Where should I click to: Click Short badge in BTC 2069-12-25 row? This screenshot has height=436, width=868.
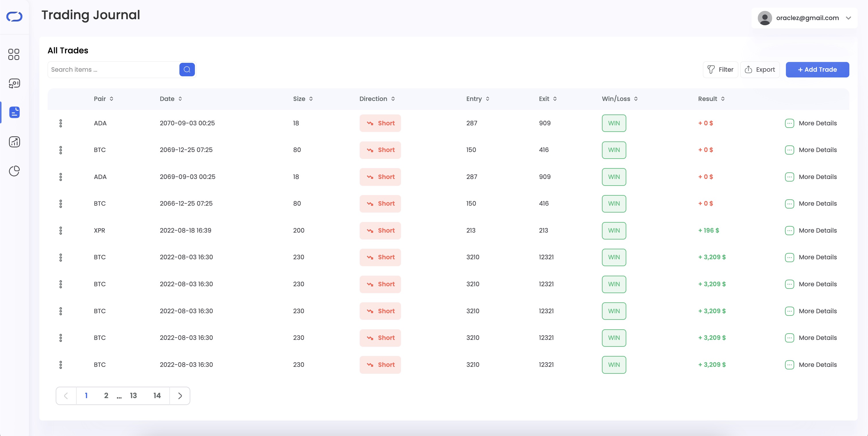[x=380, y=150]
